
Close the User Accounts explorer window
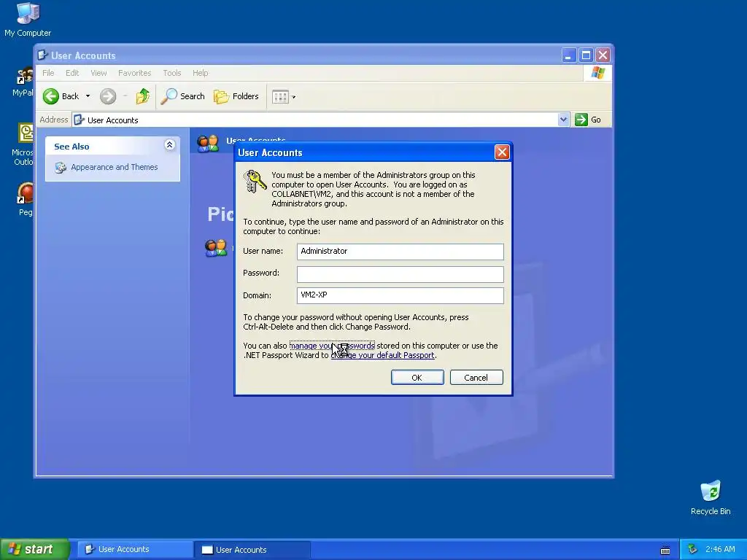pyautogui.click(x=603, y=55)
